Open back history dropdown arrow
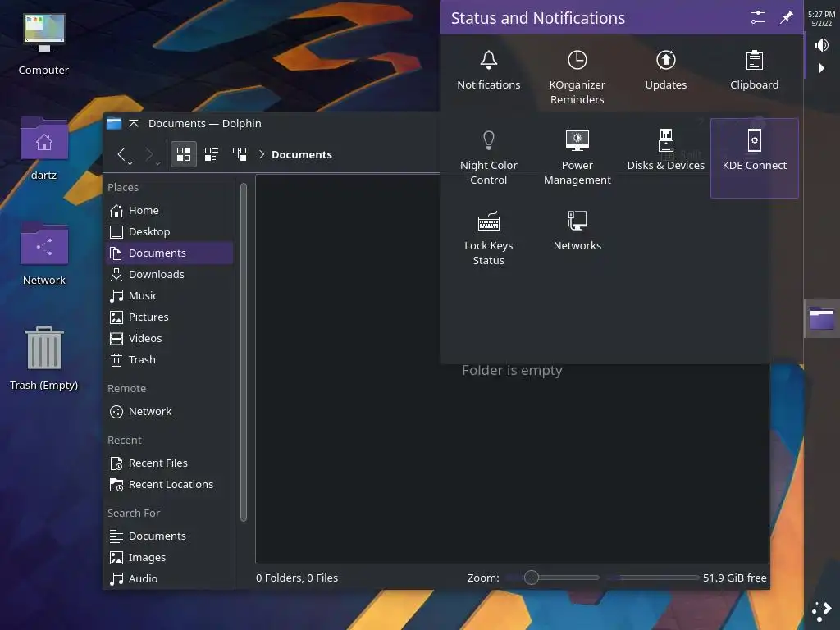Viewport: 840px width, 630px height. 130,163
